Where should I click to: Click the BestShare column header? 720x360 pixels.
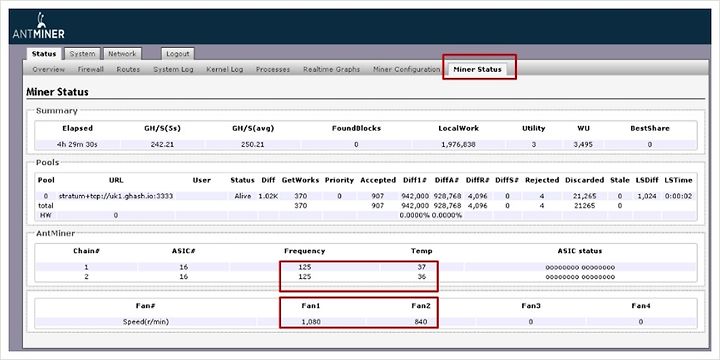click(x=650, y=128)
